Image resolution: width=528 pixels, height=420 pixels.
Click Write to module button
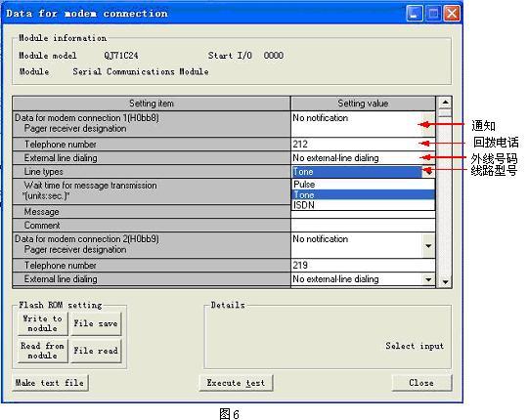click(43, 323)
